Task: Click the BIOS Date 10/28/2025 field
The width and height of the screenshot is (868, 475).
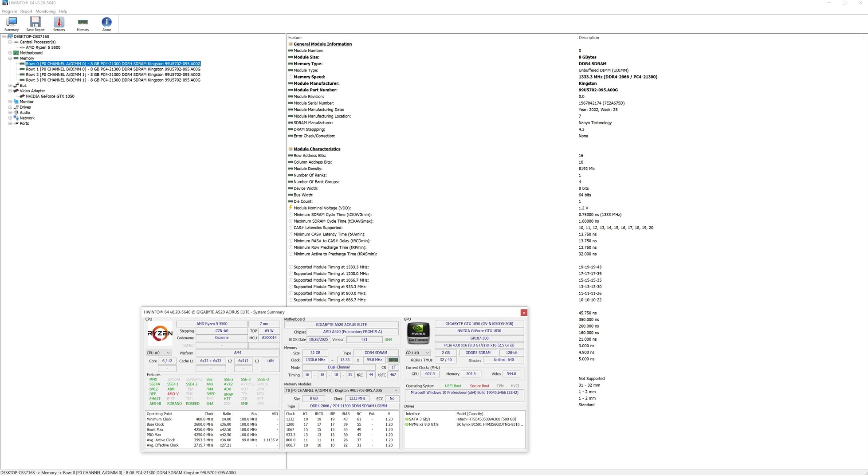Action: coord(318,340)
